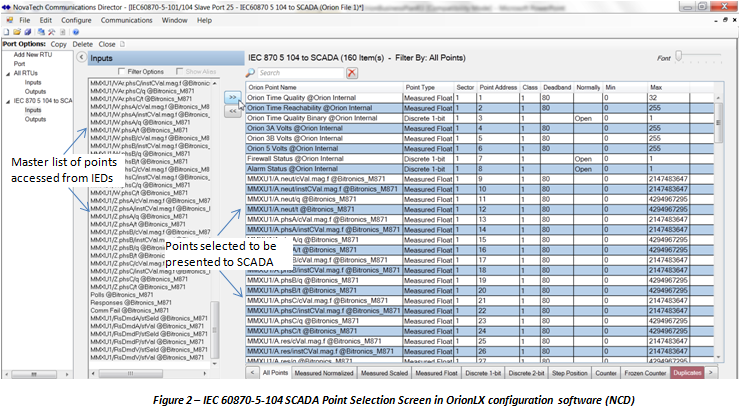Viewport: 740px width, 413px height.
Task: Sort by the Point Type column header
Action: point(428,87)
